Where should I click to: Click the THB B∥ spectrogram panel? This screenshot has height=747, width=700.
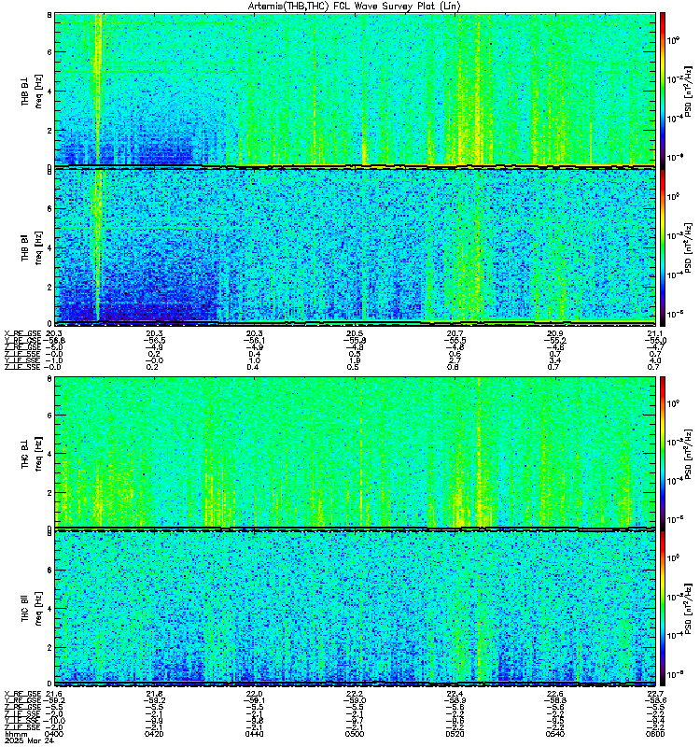coord(355,247)
